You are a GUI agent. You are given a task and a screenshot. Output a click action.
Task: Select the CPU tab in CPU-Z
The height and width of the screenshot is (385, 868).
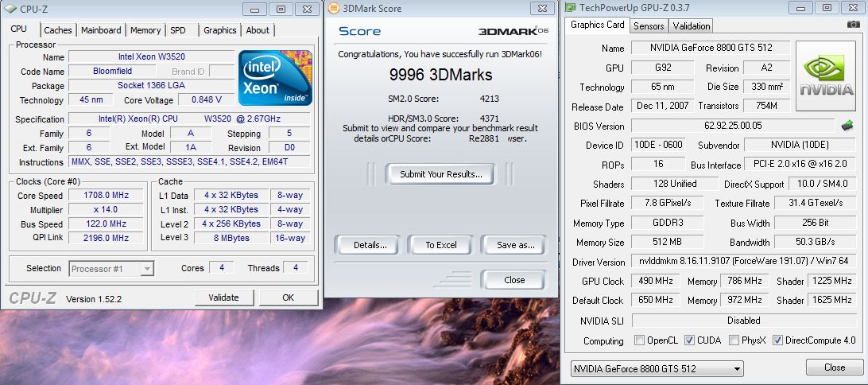coord(19,29)
